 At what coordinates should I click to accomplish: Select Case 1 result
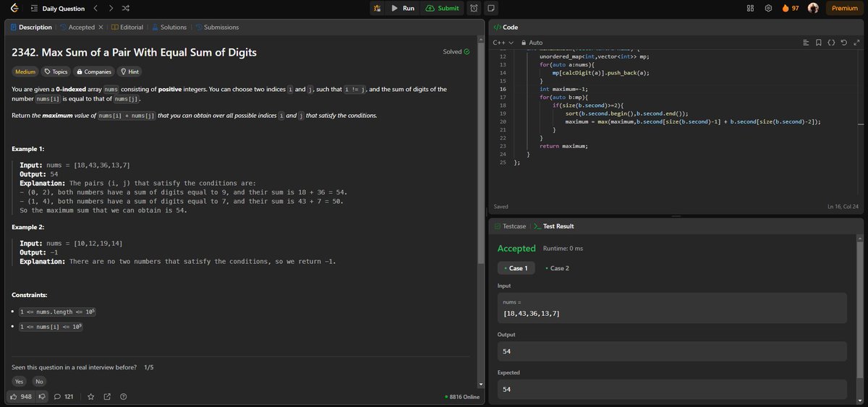[x=515, y=268]
